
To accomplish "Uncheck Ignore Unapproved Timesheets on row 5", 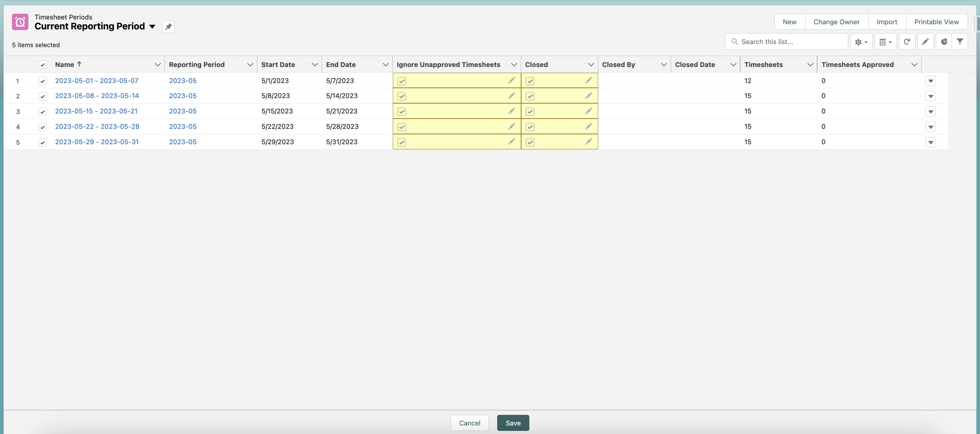I will 402,142.
